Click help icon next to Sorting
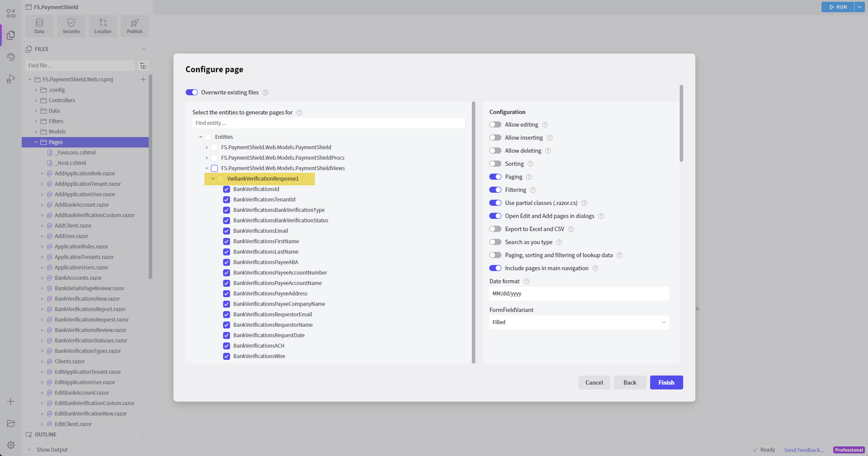This screenshot has height=456, width=868. point(531,164)
